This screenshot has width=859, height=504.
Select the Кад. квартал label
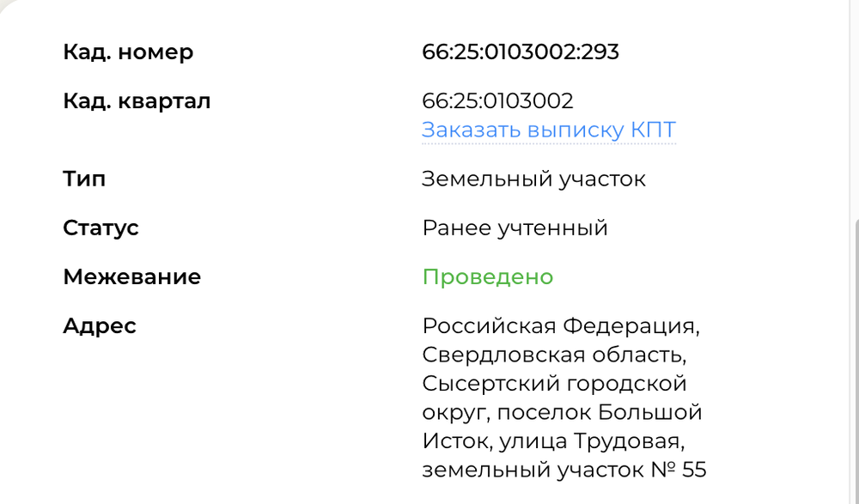pos(137,100)
